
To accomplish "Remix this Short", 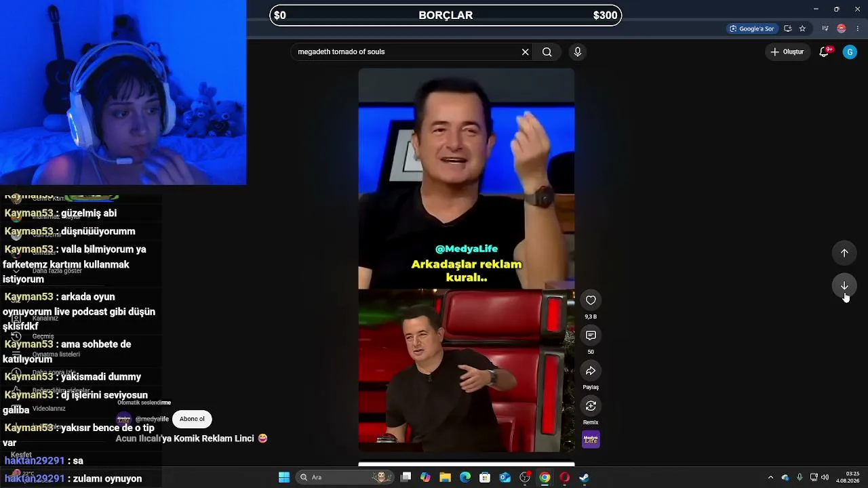I will [x=591, y=406].
